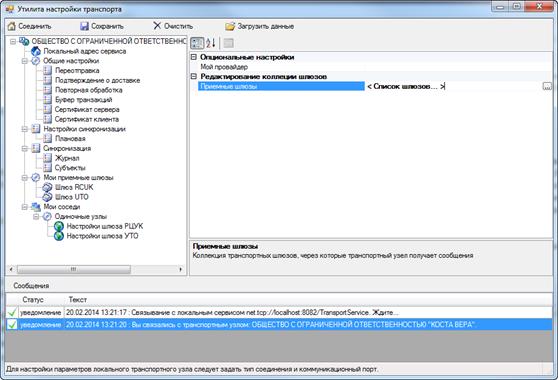Click icon beside Настройки синхронизации
This screenshot has width=558, height=380.
36,129
